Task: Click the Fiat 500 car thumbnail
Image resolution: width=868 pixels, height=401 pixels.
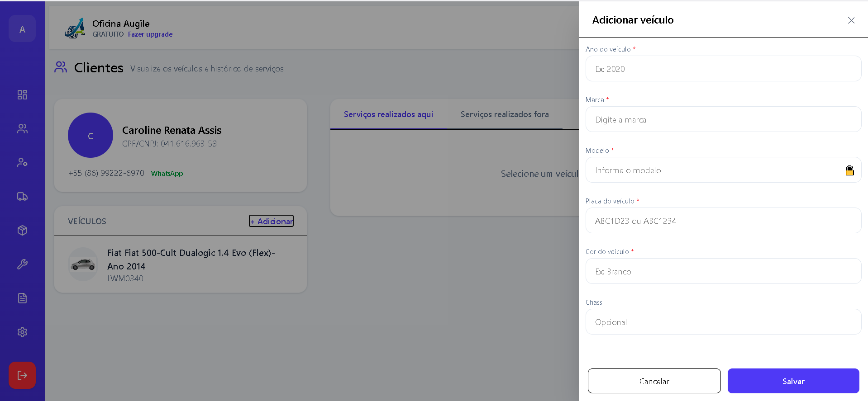Action: [83, 264]
